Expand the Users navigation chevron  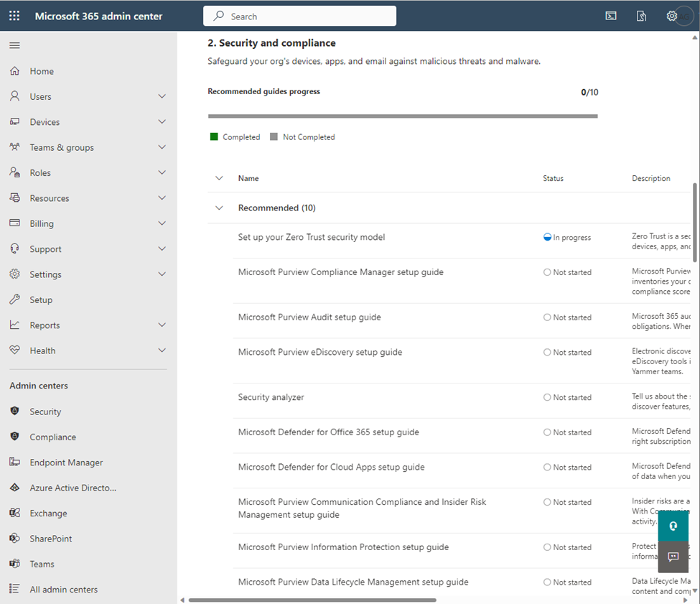[x=162, y=96]
